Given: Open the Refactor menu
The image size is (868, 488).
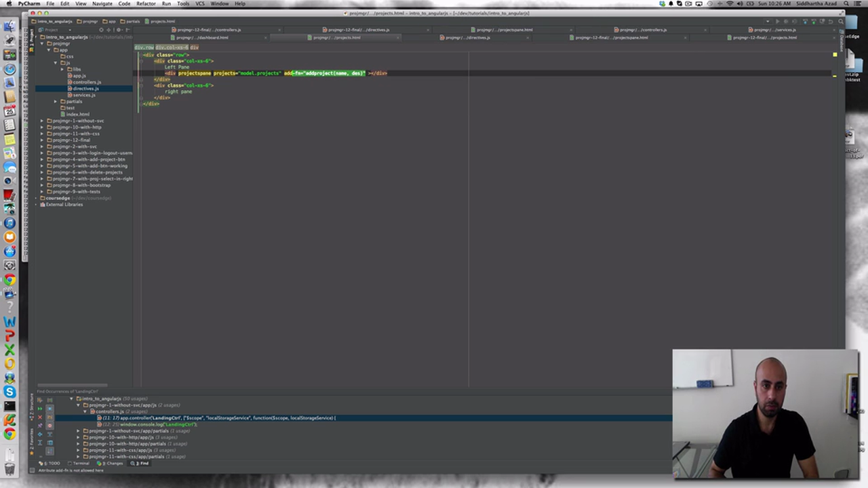Looking at the screenshot, I should [x=146, y=3].
